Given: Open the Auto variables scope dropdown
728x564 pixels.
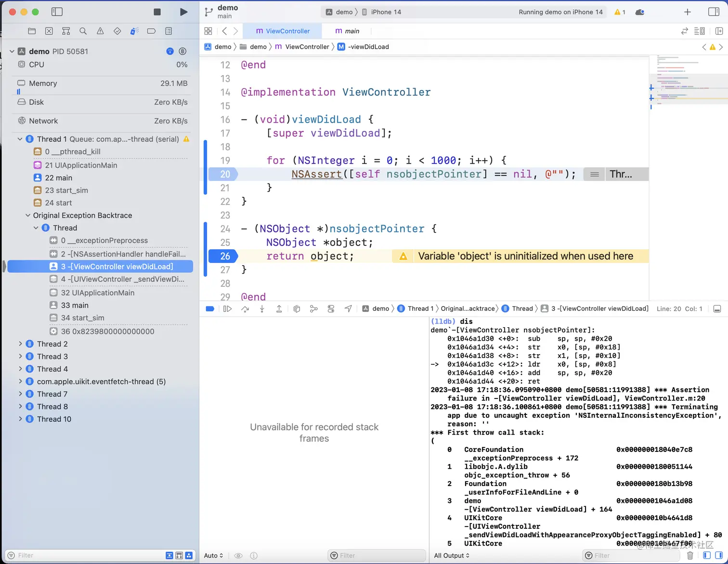Looking at the screenshot, I should (213, 555).
